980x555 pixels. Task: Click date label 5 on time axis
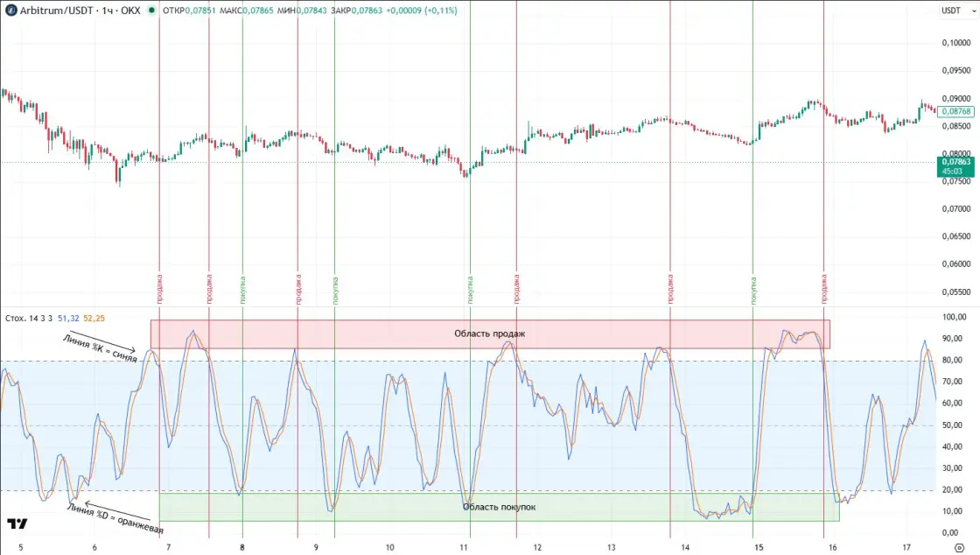click(x=21, y=547)
